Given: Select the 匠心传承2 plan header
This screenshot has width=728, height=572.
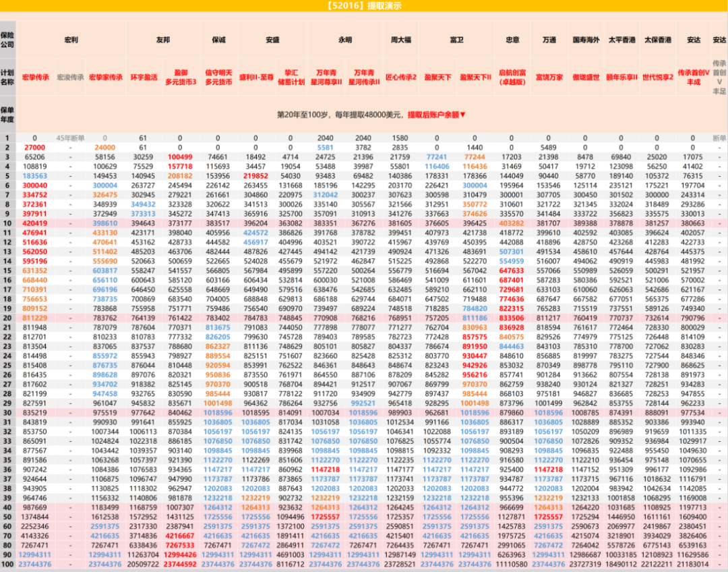Looking at the screenshot, I should [401, 78].
